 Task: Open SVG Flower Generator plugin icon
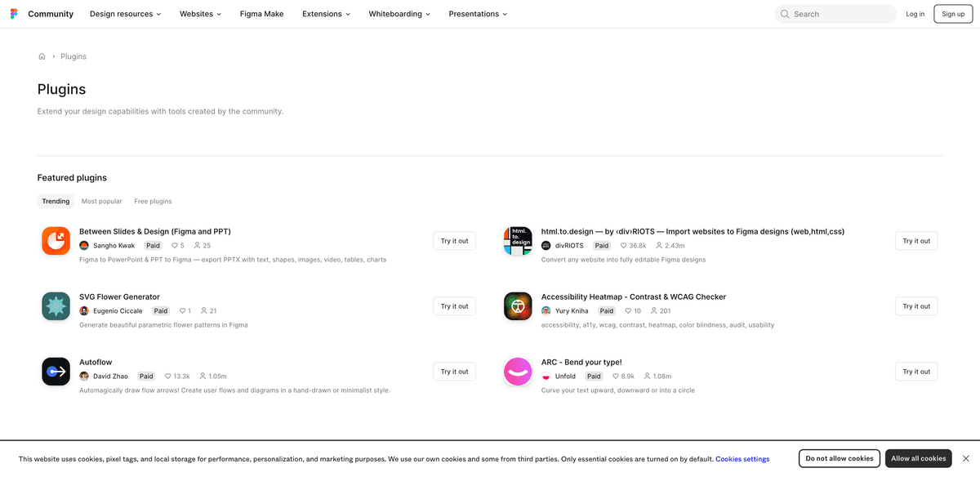pos(56,306)
